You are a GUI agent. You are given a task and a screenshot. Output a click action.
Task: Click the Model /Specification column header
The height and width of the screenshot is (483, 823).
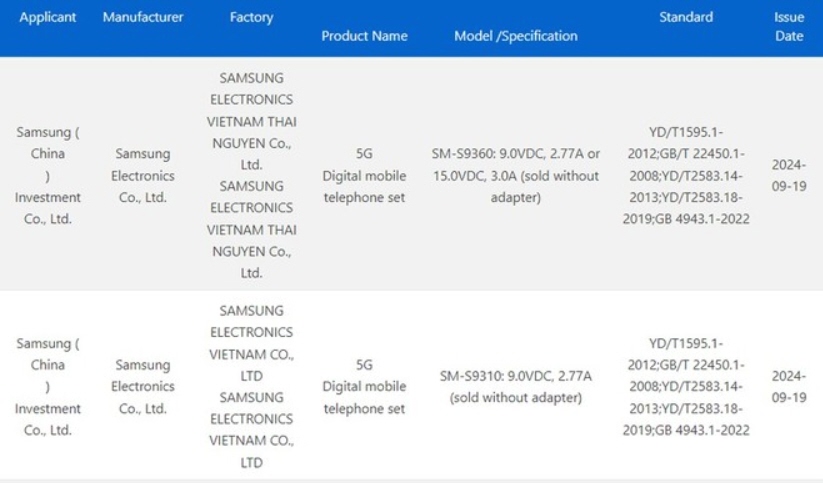515,36
